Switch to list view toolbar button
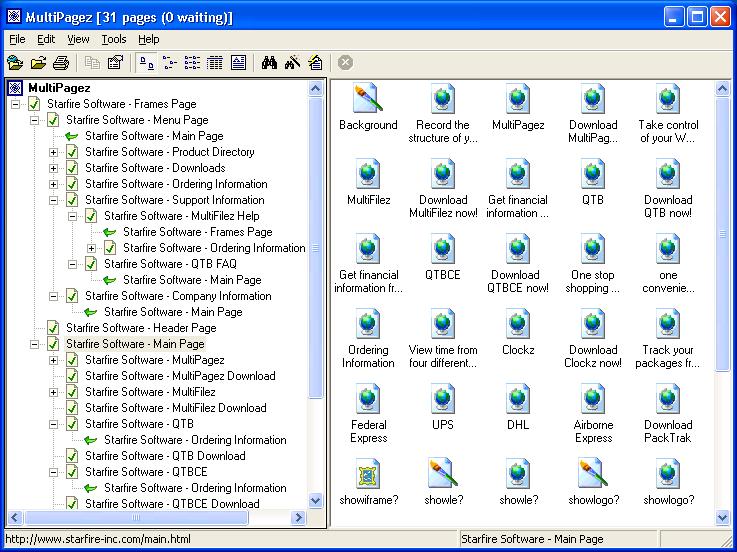Image resolution: width=737 pixels, height=552 pixels. coord(192,63)
